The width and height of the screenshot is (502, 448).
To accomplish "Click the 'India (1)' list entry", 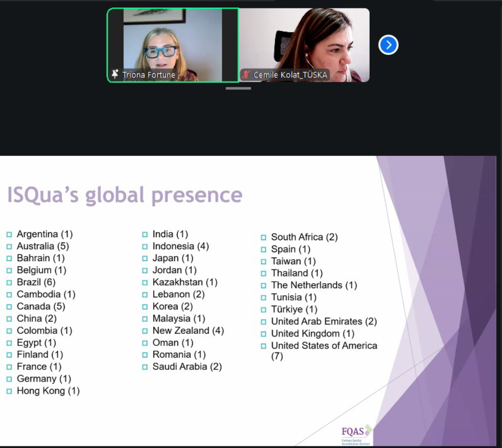I will coord(170,234).
